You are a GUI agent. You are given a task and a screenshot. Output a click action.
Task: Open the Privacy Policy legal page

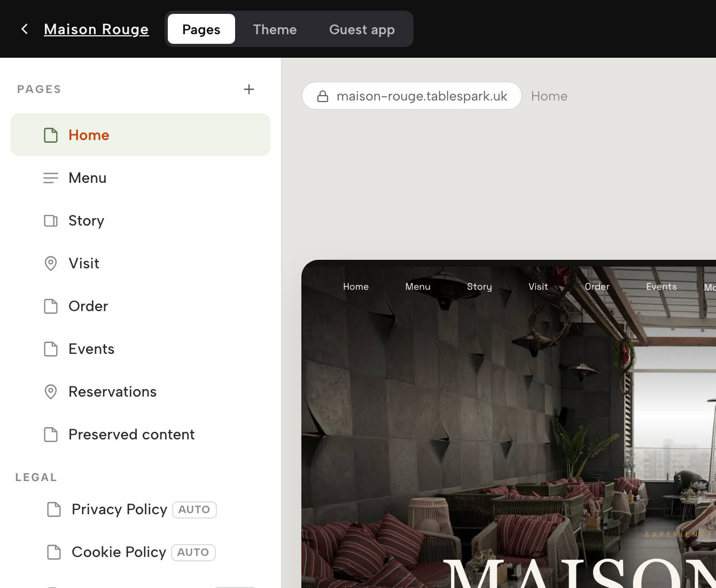pyautogui.click(x=141, y=509)
